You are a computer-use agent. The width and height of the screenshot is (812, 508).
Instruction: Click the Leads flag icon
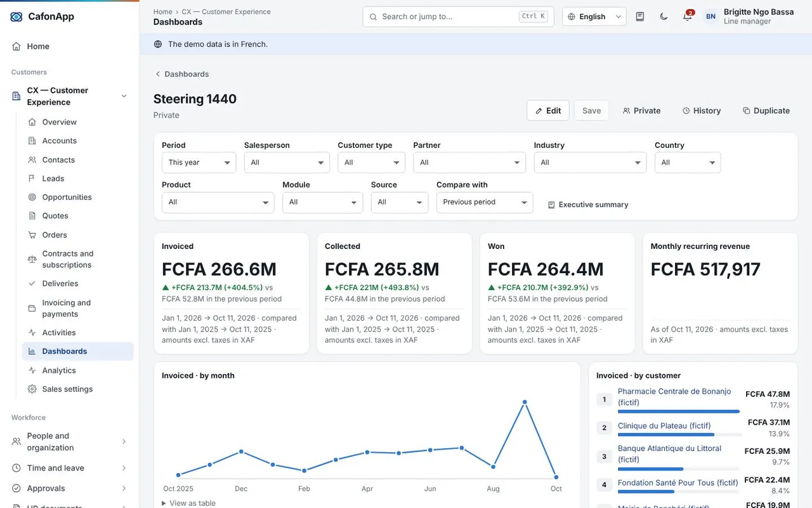click(x=32, y=178)
